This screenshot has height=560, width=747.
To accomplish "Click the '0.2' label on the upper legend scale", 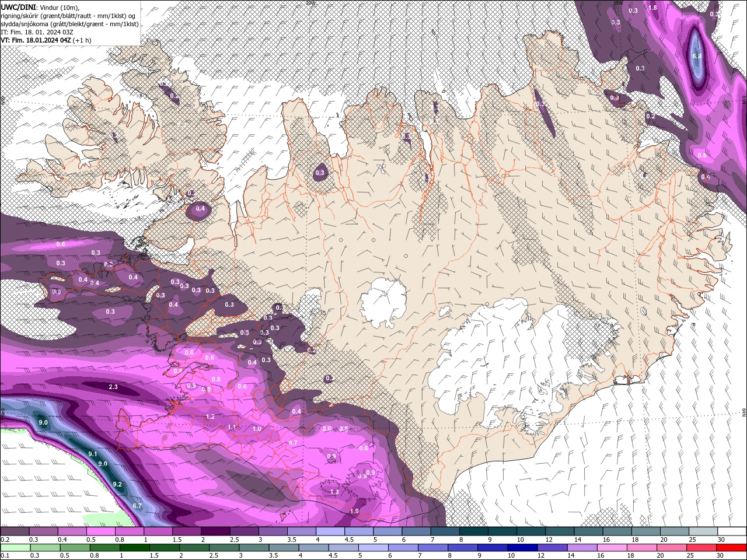I will point(4,540).
